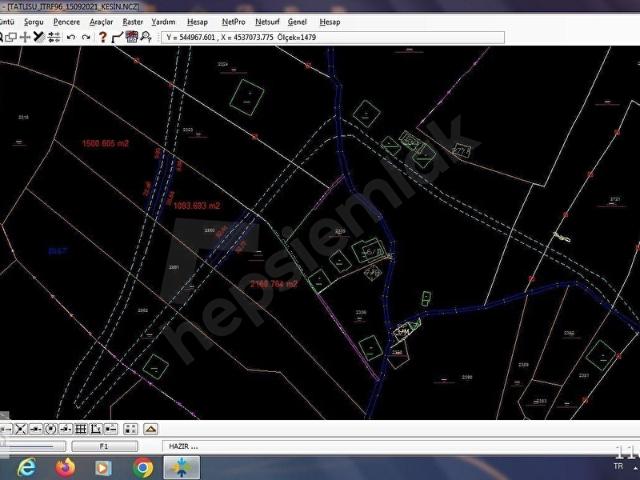Select the crosshair pan tool

pos(25,37)
